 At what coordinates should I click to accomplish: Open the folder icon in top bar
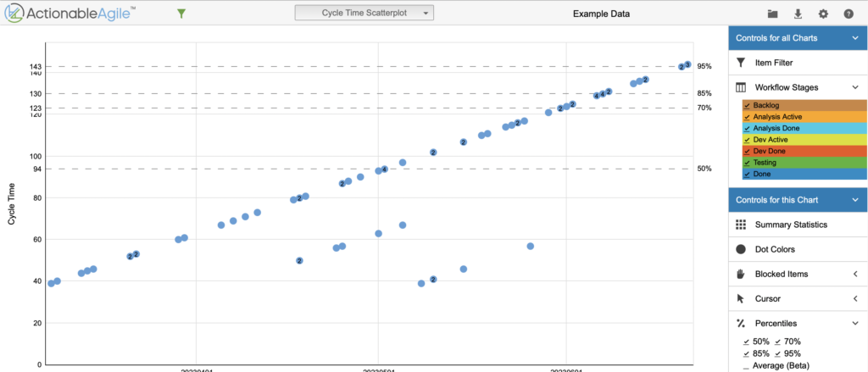tap(772, 14)
